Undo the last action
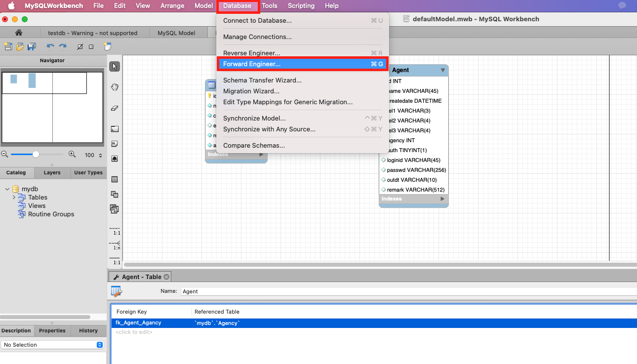The height and width of the screenshot is (364, 637). (50, 46)
